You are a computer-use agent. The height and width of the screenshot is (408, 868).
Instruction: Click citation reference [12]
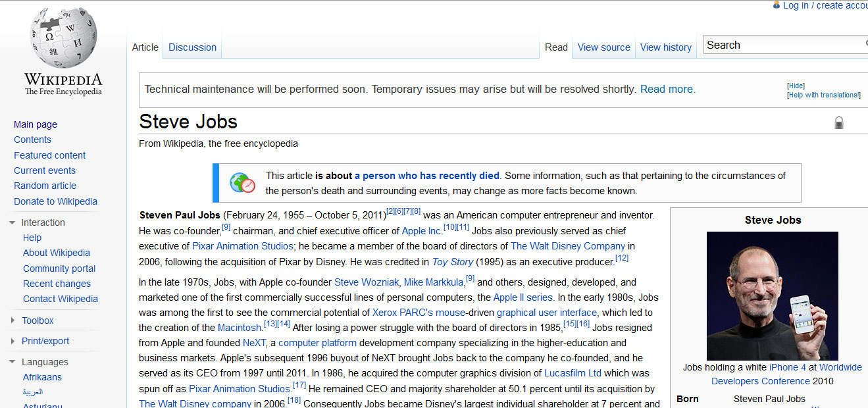tap(622, 258)
